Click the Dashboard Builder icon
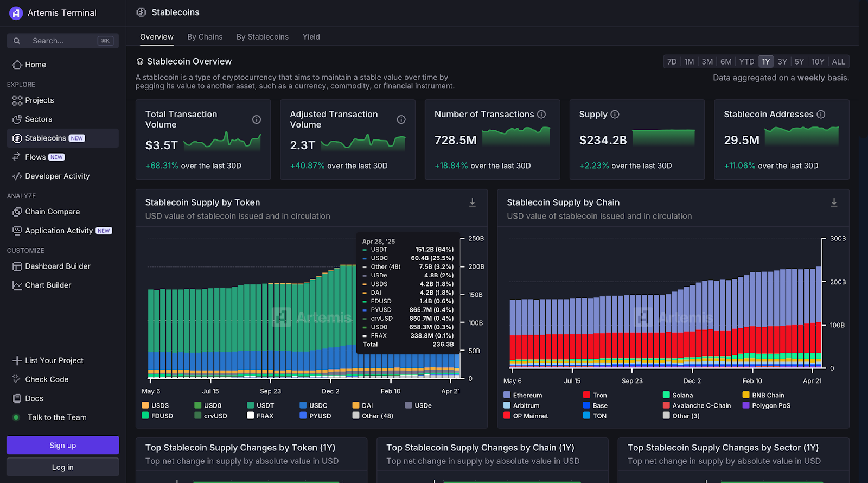Screen dimensions: 868x483 tap(17, 266)
